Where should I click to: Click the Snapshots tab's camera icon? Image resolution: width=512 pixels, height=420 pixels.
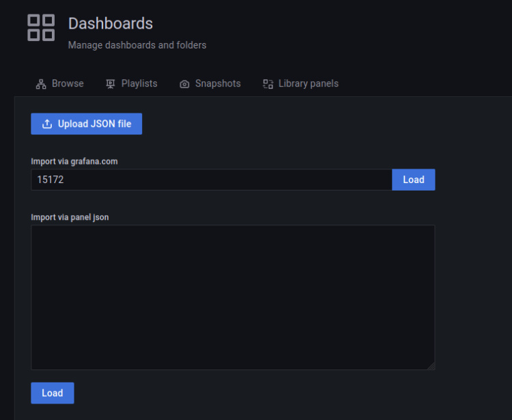(x=184, y=84)
